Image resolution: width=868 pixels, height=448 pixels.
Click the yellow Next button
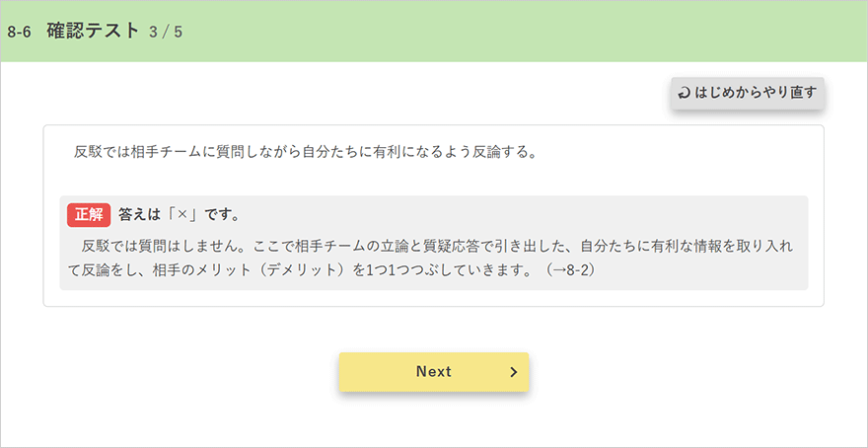click(x=434, y=372)
